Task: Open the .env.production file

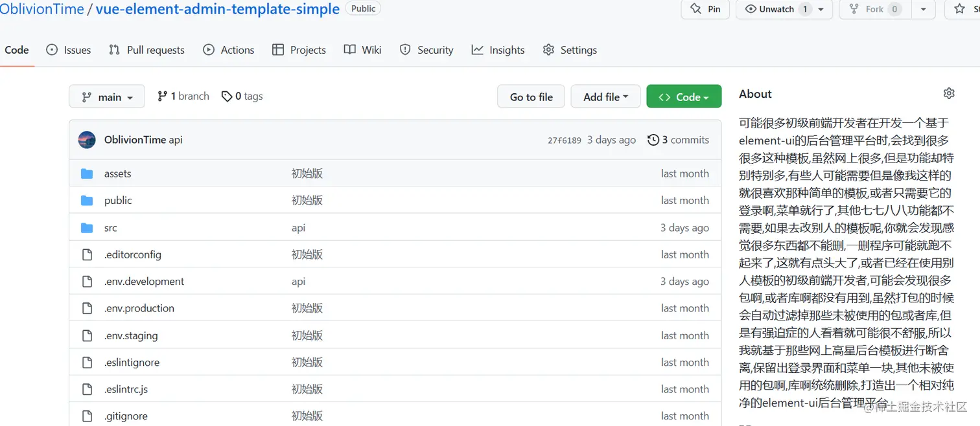Action: click(x=139, y=308)
